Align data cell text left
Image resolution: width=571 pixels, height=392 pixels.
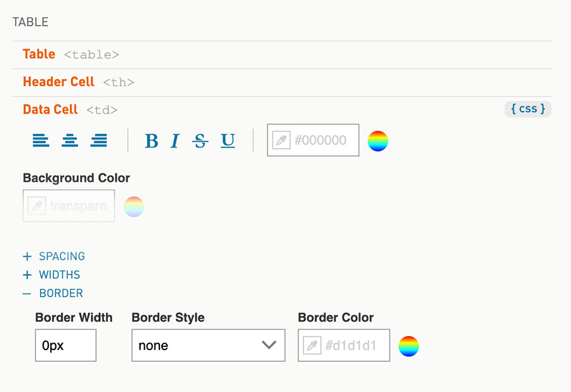[41, 140]
